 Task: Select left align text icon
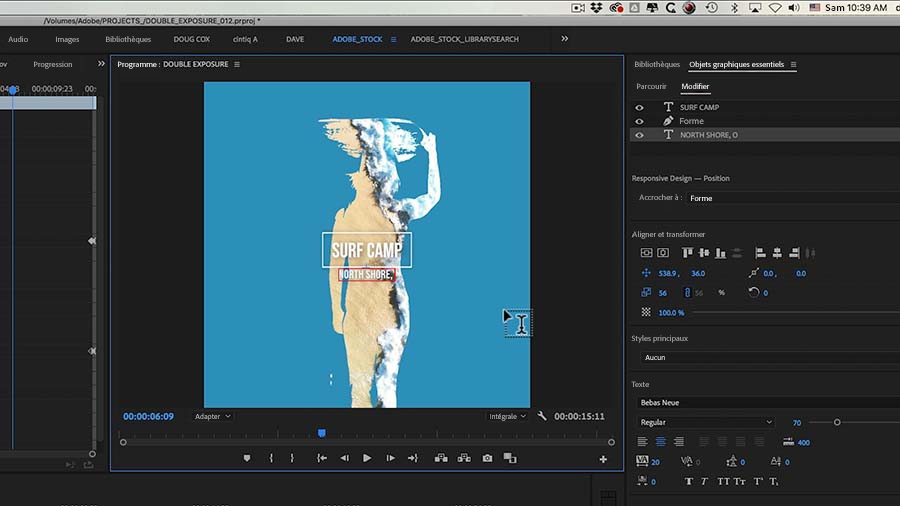[x=643, y=442]
